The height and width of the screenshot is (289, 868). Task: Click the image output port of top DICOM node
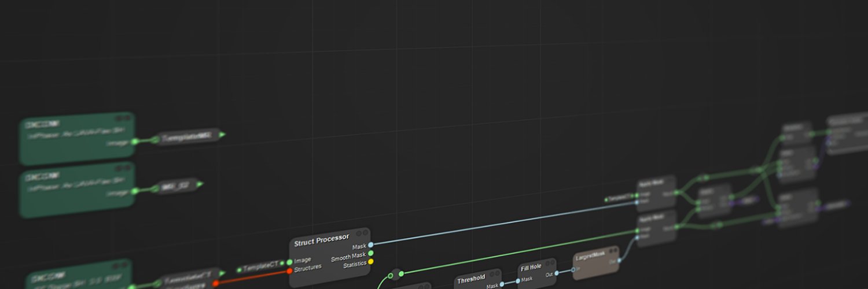click(x=134, y=141)
